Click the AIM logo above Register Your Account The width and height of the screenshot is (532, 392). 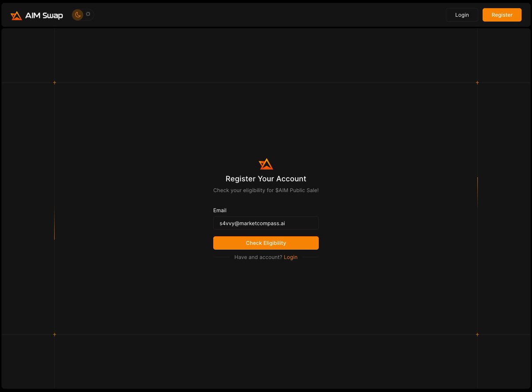(266, 164)
